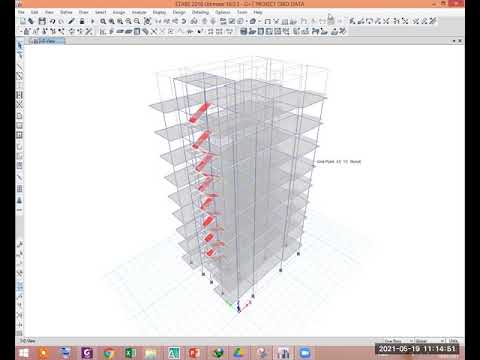This screenshot has width=480, height=360.
Task: Open the Detailing menu
Action: point(200,12)
